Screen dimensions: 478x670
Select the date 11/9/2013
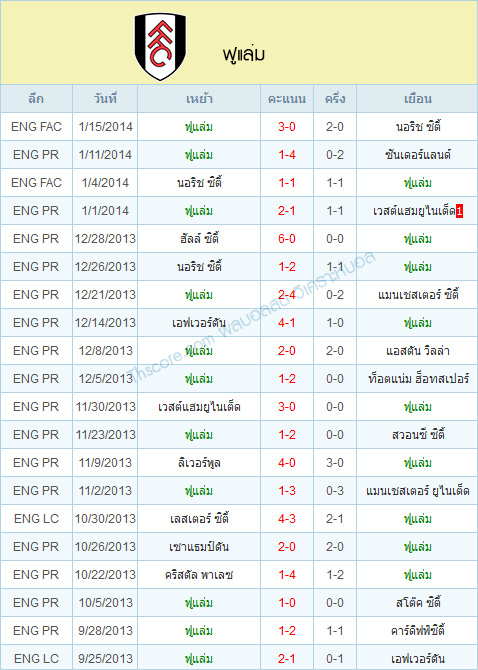tap(105, 463)
